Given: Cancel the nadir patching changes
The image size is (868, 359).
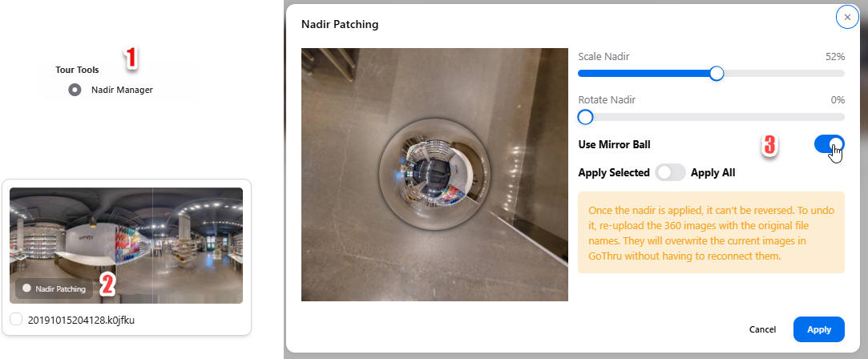Looking at the screenshot, I should pyautogui.click(x=762, y=329).
